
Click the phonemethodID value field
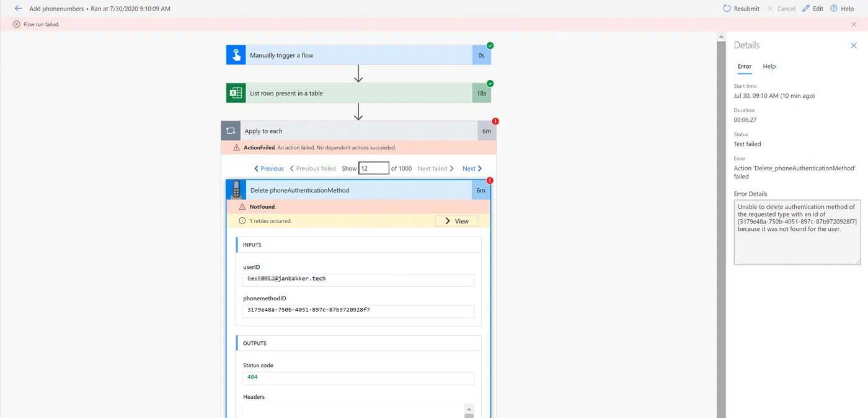pos(358,310)
